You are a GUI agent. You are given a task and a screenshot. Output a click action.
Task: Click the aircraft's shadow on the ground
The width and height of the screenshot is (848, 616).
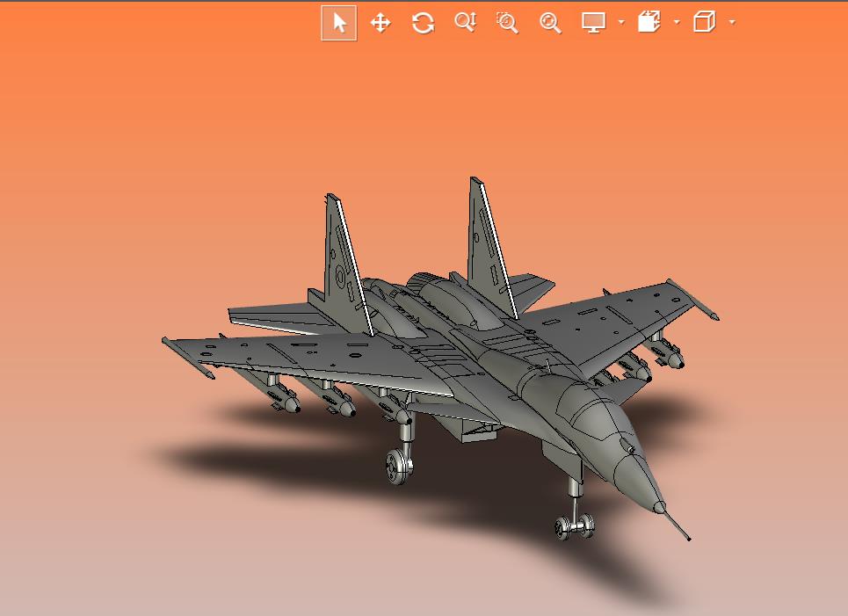pos(264,457)
